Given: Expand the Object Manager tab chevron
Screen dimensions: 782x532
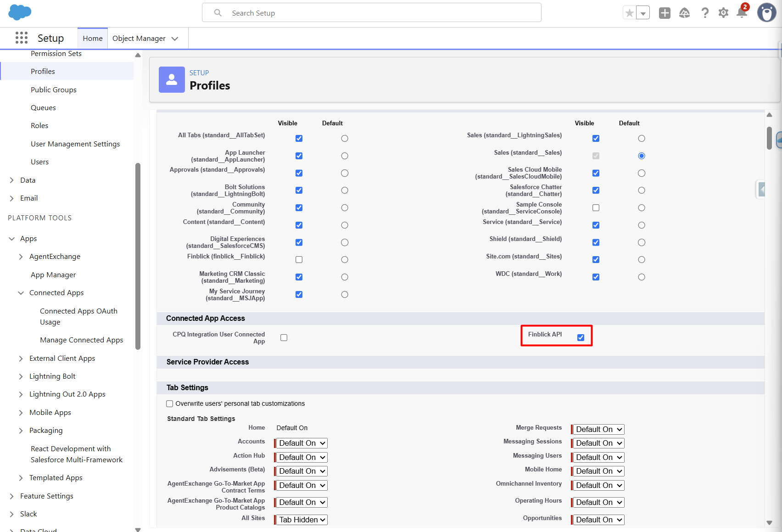Looking at the screenshot, I should point(175,39).
